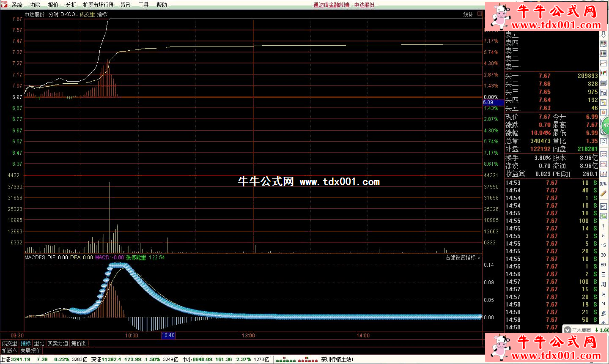Click the app logo icon at top-left

tap(4, 5)
